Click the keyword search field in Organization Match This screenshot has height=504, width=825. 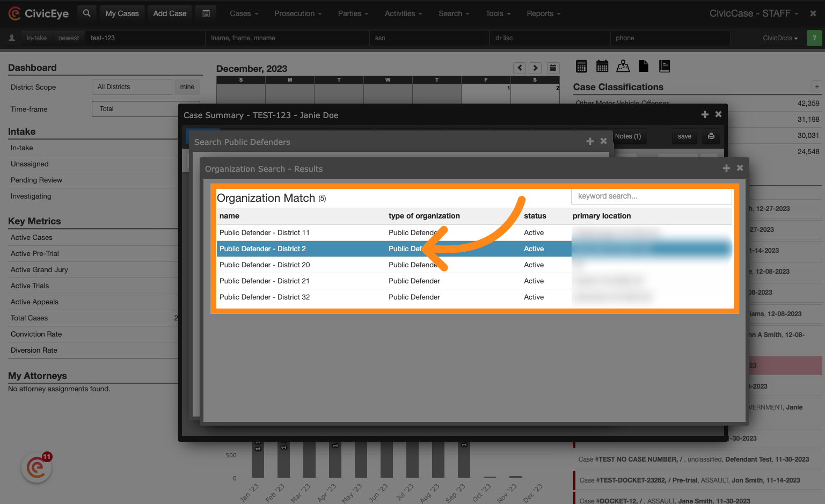(651, 196)
